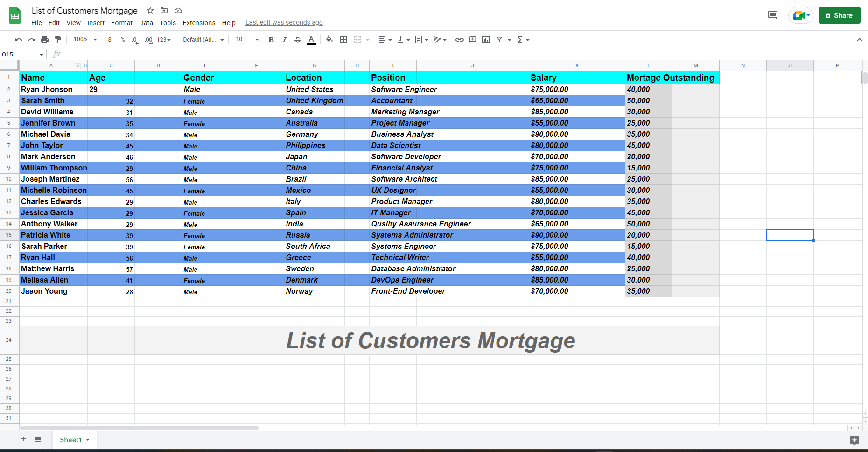Insert a link

point(460,40)
